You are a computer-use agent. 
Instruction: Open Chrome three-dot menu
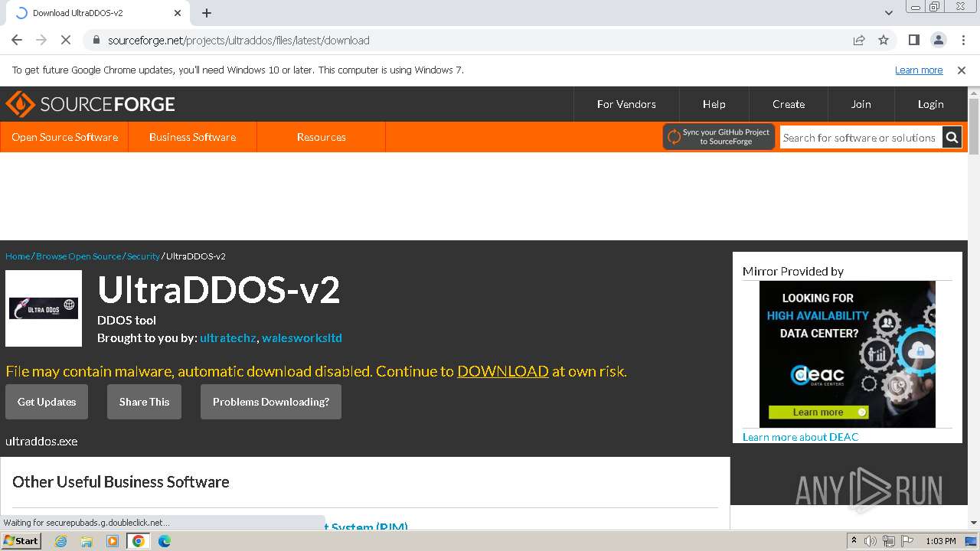(962, 40)
